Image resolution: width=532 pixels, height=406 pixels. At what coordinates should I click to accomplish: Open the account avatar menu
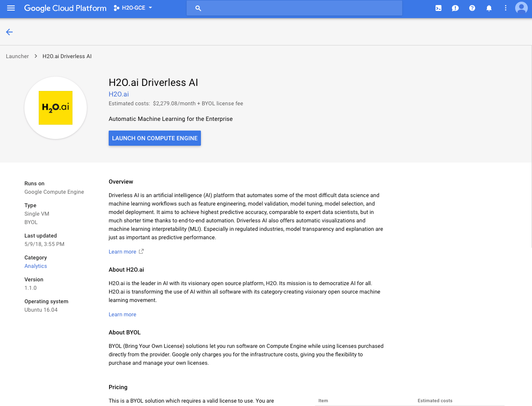click(x=521, y=8)
